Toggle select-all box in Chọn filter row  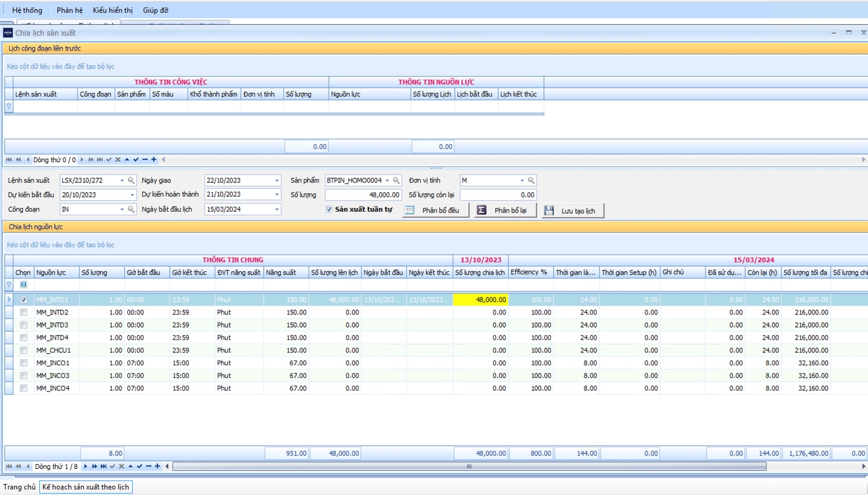[x=24, y=284]
